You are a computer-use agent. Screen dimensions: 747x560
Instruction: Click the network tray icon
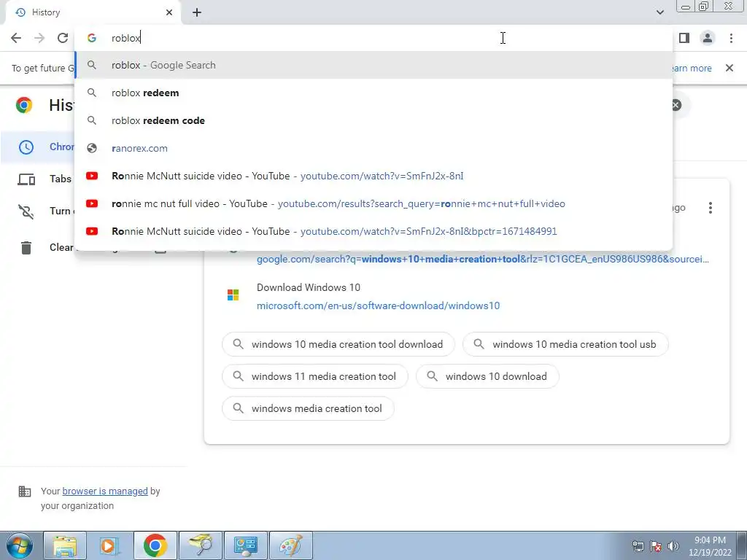click(x=638, y=546)
